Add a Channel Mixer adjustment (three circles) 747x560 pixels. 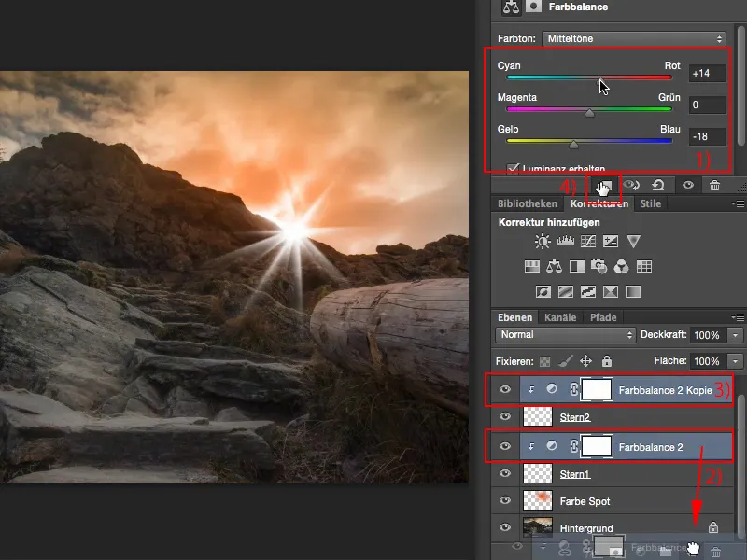click(x=621, y=267)
